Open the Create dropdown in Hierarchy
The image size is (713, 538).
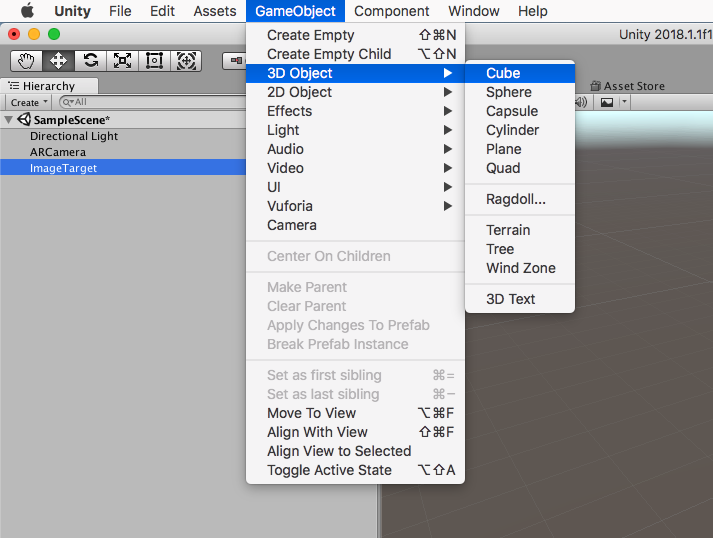pyautogui.click(x=27, y=102)
